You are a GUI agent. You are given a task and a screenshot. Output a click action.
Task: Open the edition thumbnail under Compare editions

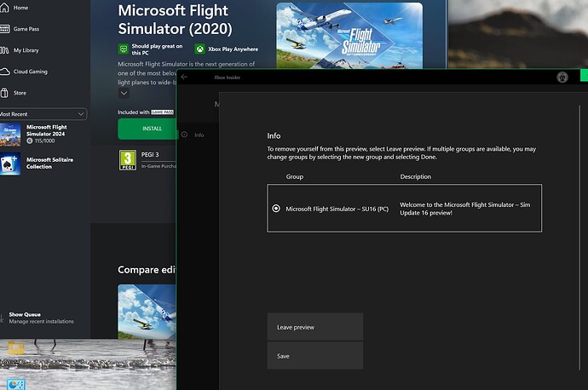coord(147,312)
